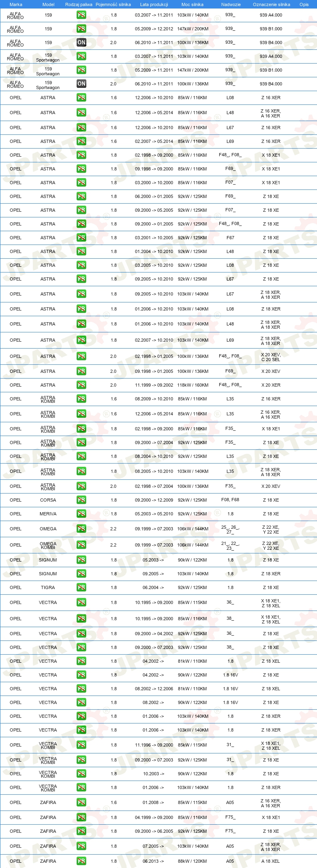Click PB icon in Zafira 07.2005 row
This screenshot has height=868, width=317.
tap(81, 846)
